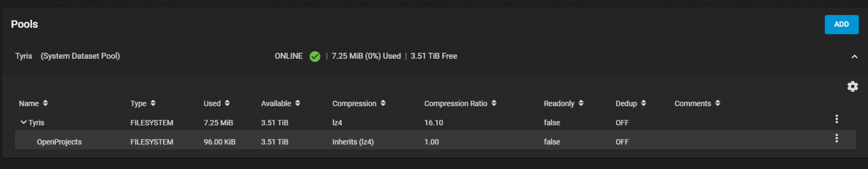Viewport: 868px width, 169px height.
Task: Sort by the Available column arrows
Action: point(297,103)
